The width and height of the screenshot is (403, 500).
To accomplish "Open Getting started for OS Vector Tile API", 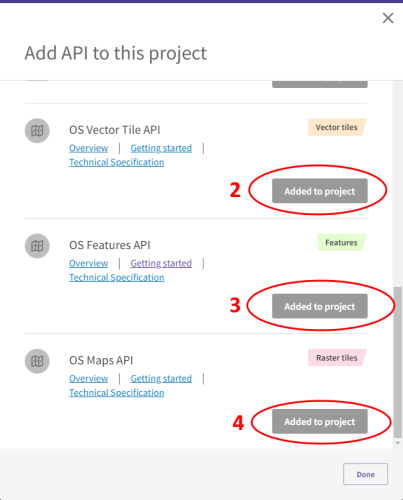I will (x=161, y=148).
